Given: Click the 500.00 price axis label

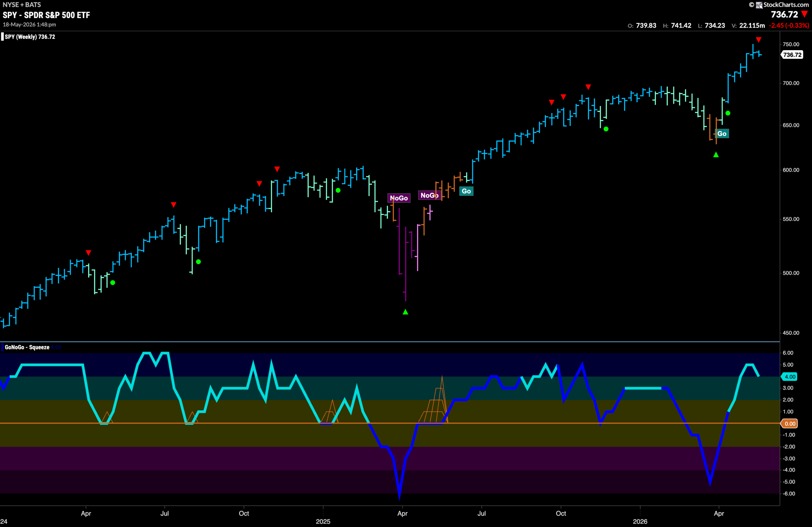Looking at the screenshot, I should [x=791, y=273].
